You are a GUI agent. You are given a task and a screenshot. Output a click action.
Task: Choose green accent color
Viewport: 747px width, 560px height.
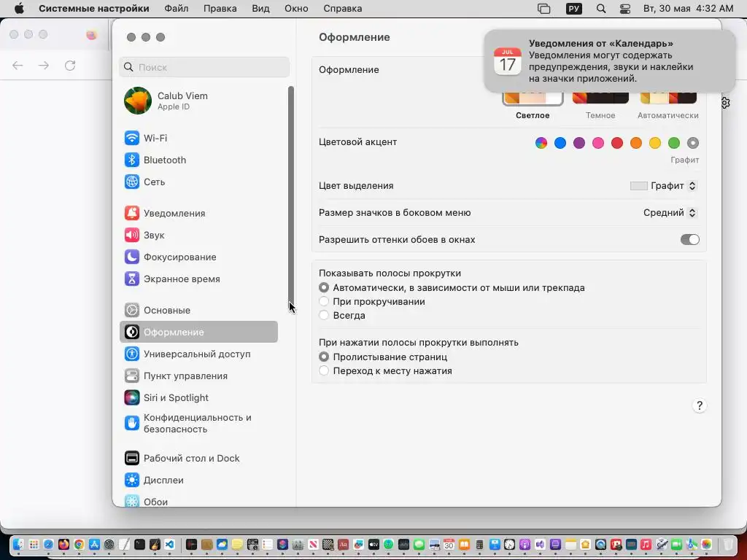(x=674, y=143)
